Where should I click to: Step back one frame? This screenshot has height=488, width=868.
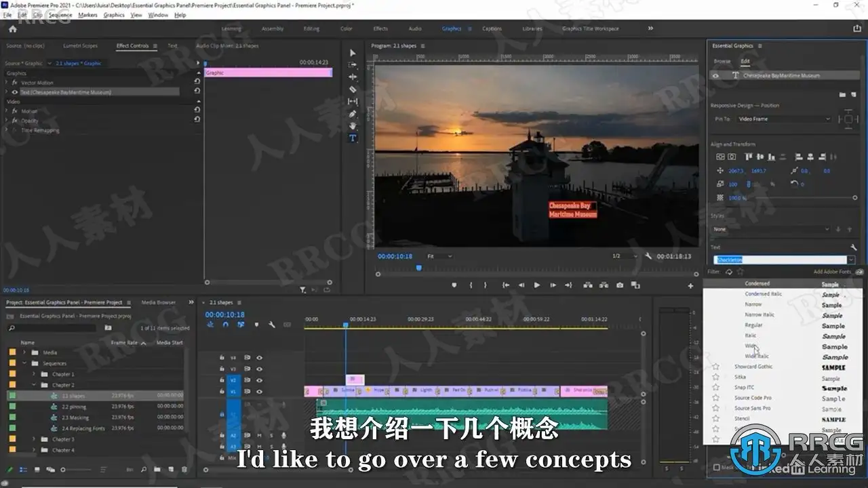click(521, 285)
